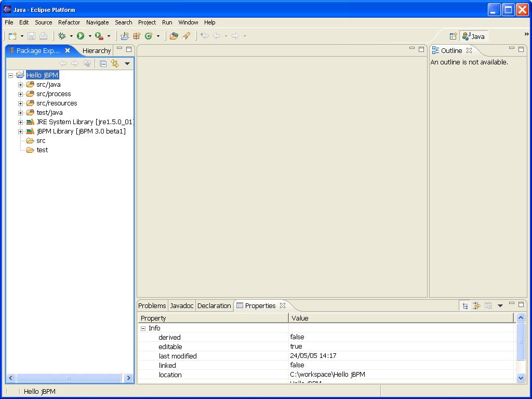Maximize the Package Explorer view
This screenshot has width=532, height=399.
coord(129,49)
